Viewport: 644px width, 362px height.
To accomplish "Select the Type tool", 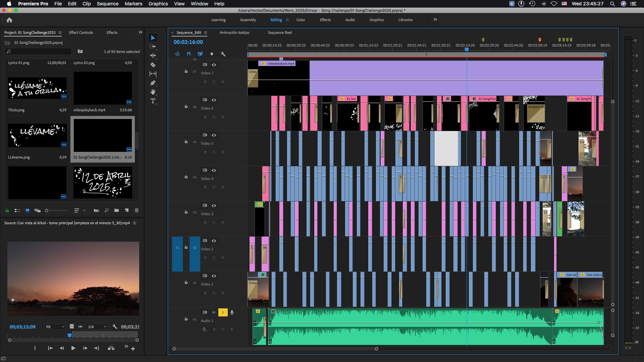I will [153, 101].
